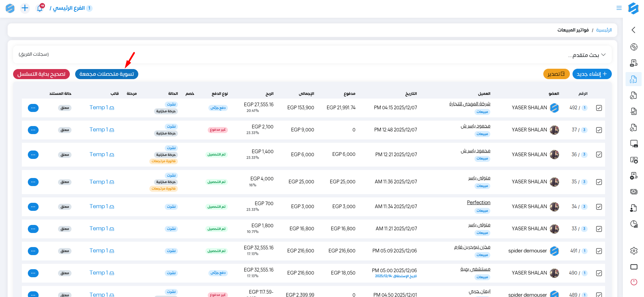Image resolution: width=644 pixels, height=297 pixels.
Task: Click the plus icon in top bar
Action: point(25,8)
